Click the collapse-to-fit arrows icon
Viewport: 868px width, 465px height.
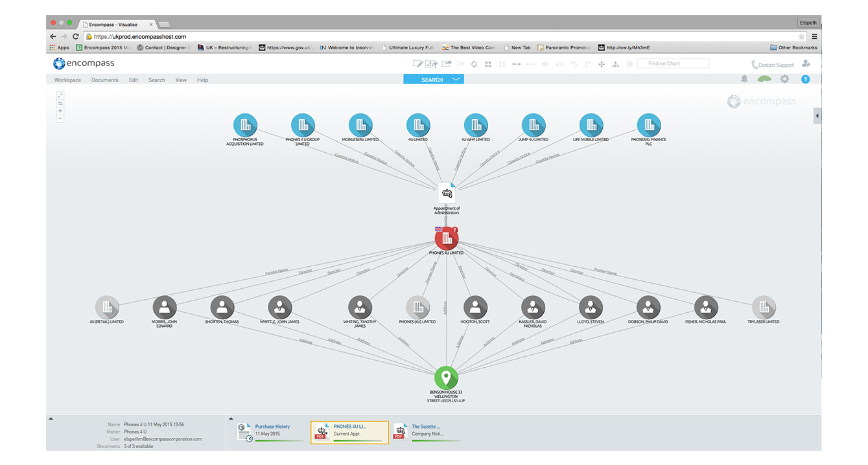click(x=488, y=63)
